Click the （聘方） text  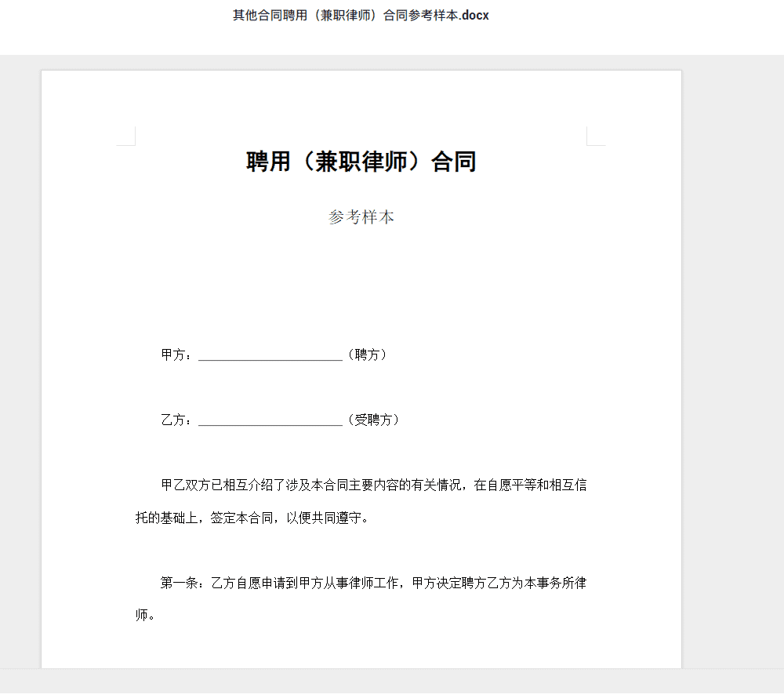coord(368,355)
